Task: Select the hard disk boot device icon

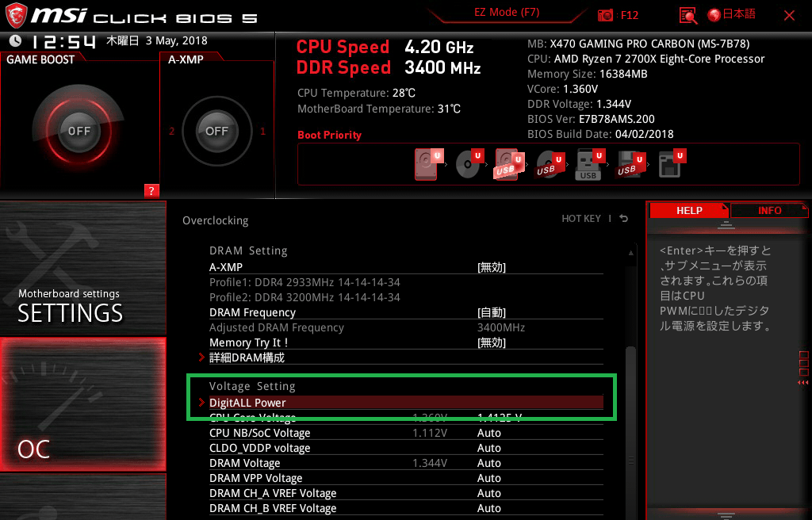Action: (429, 164)
